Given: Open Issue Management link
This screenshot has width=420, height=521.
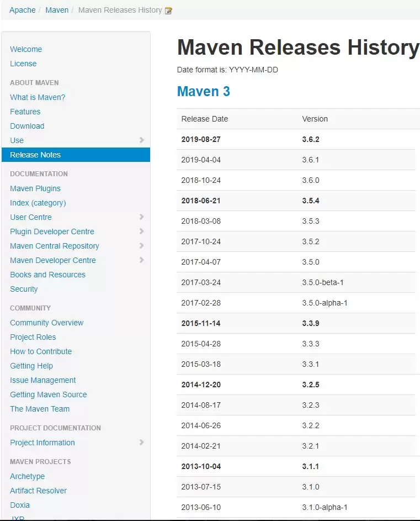Looking at the screenshot, I should pos(43,380).
